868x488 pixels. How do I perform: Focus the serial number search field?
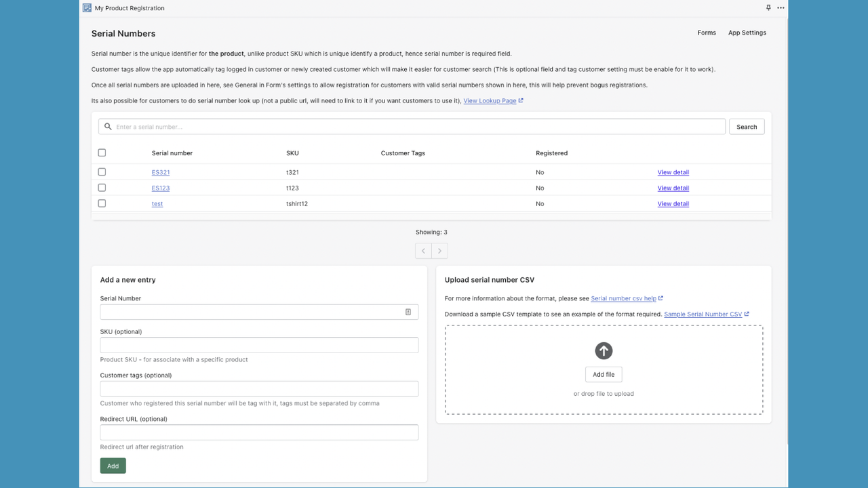pyautogui.click(x=412, y=127)
